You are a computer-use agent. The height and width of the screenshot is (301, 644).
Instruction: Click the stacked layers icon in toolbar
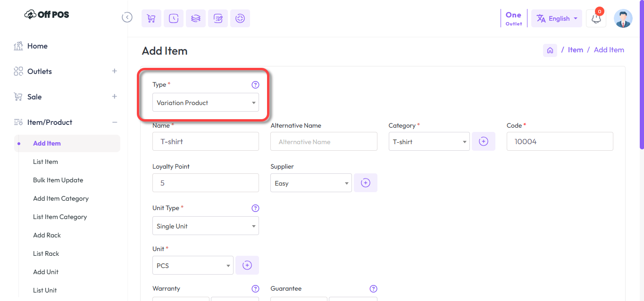click(195, 18)
